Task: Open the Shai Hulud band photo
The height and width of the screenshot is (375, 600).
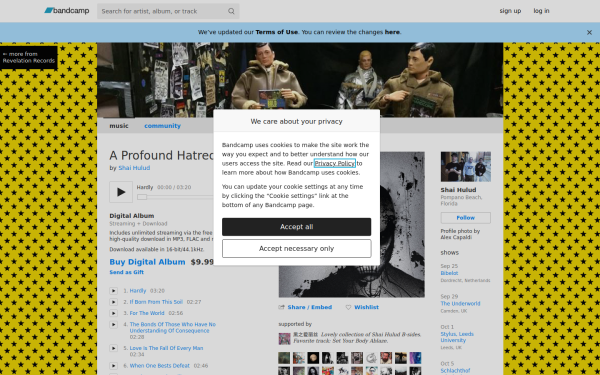Action: click(465, 166)
